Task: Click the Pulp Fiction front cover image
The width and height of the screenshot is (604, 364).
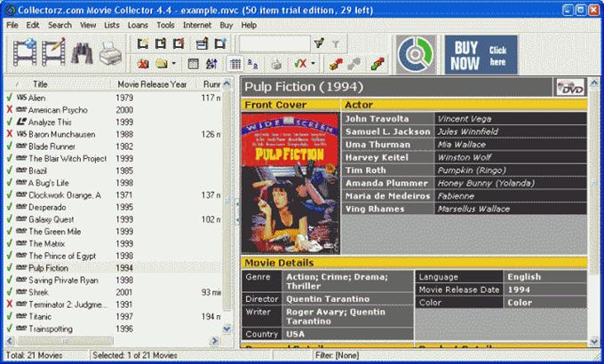Action: tap(290, 183)
